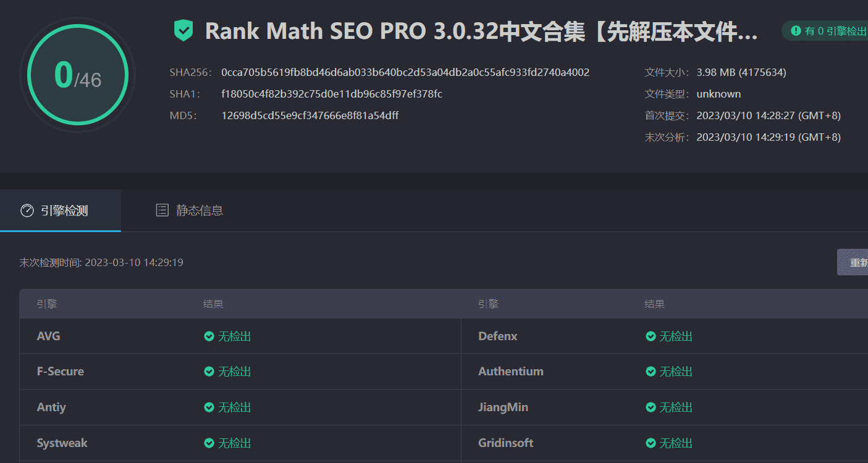
Task: Click the Defenx engine name
Action: coord(498,336)
